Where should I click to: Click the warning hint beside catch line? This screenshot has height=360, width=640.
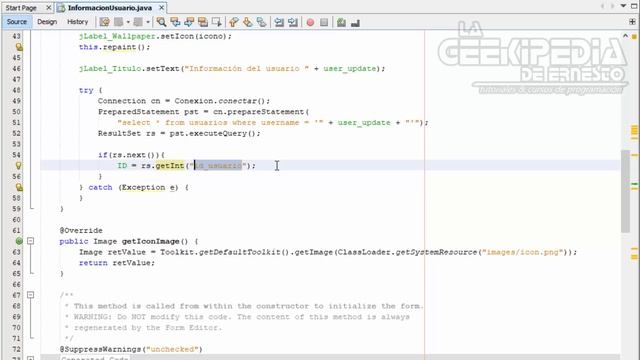coord(19,187)
